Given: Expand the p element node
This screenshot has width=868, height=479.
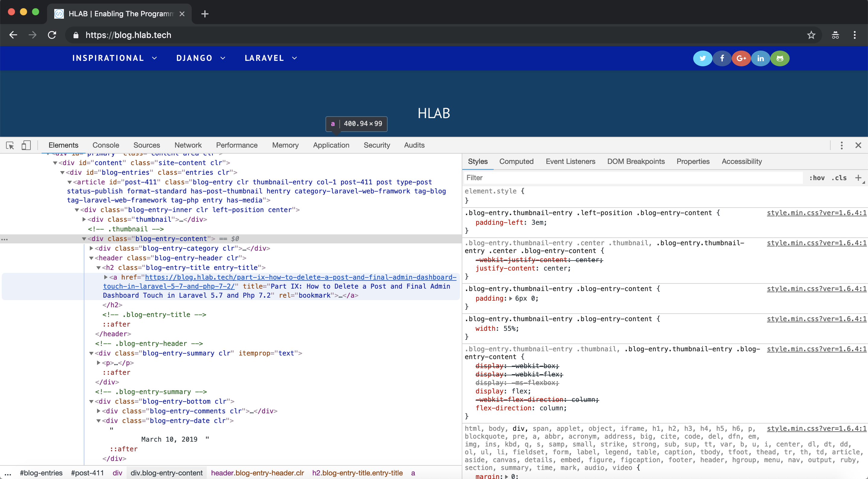Looking at the screenshot, I should [99, 363].
